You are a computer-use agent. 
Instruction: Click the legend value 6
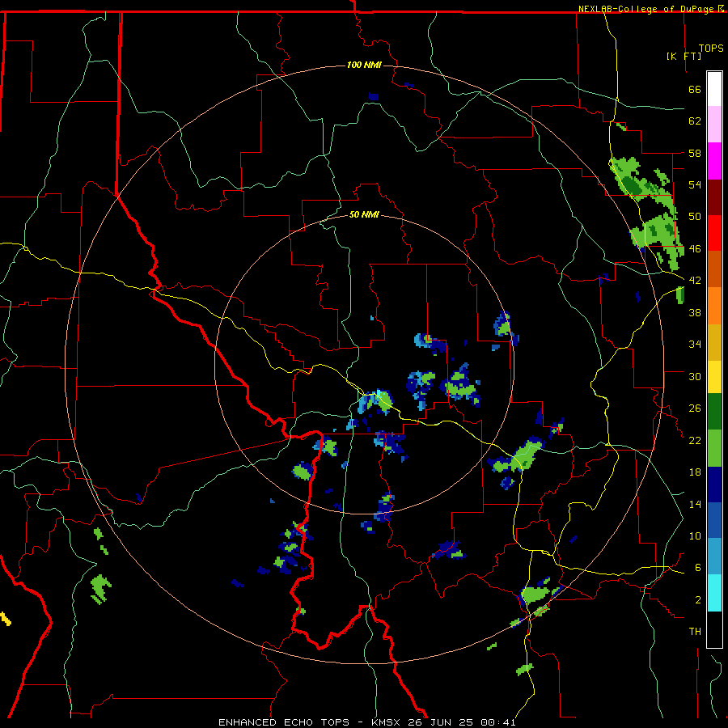click(697, 567)
